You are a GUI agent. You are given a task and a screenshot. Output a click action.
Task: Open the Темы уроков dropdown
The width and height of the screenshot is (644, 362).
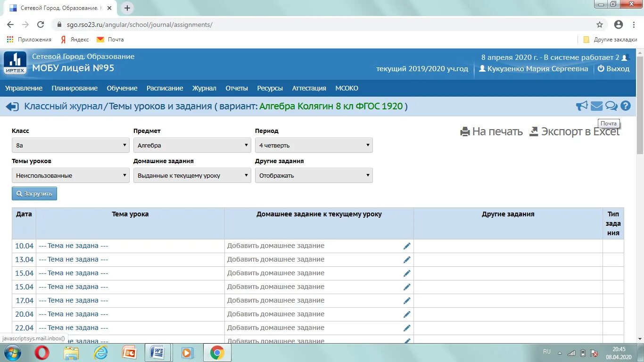pos(71,175)
